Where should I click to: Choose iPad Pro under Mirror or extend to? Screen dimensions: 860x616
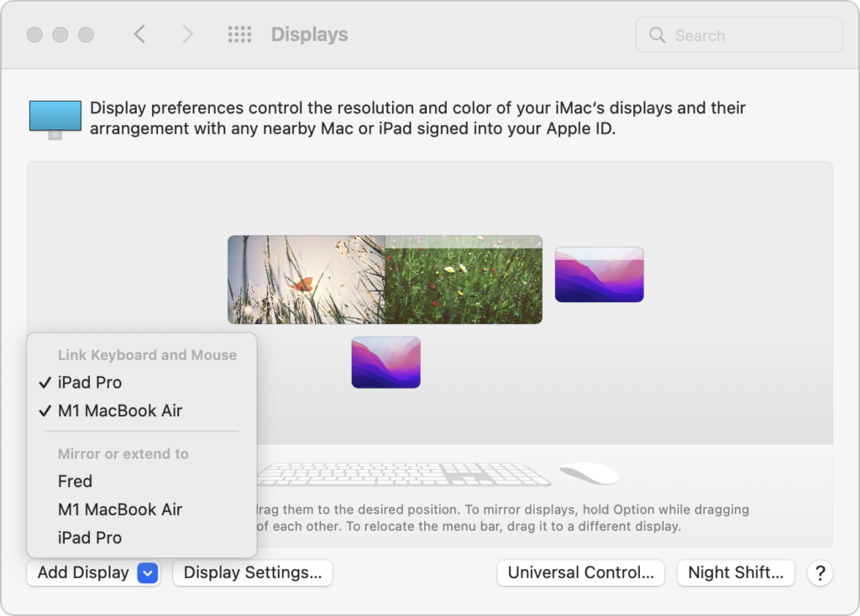[141, 538]
